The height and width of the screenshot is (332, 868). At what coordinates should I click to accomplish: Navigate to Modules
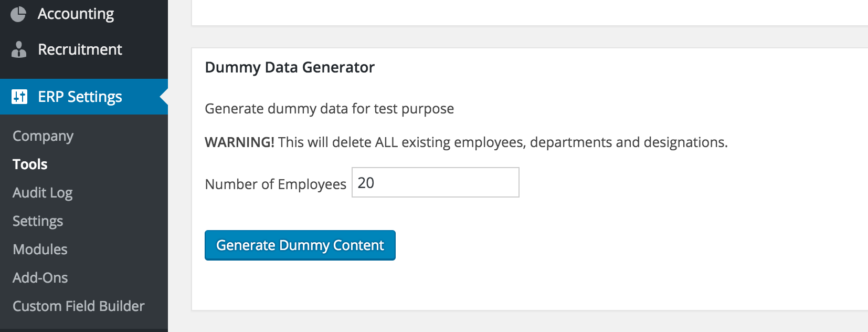point(40,250)
